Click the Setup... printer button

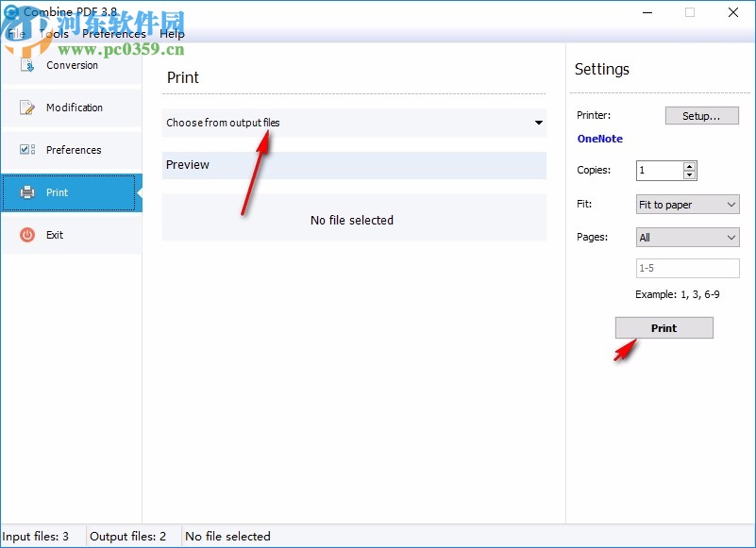(701, 115)
